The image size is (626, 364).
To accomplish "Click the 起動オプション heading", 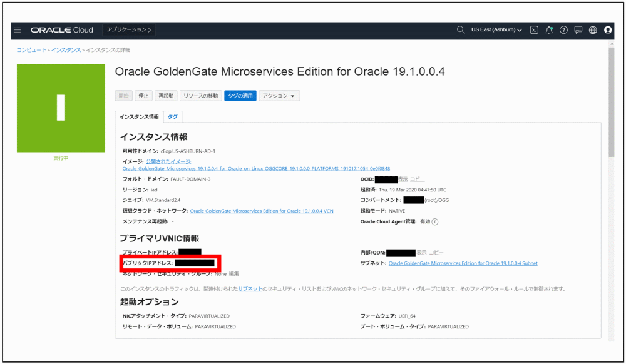I will [x=150, y=302].
